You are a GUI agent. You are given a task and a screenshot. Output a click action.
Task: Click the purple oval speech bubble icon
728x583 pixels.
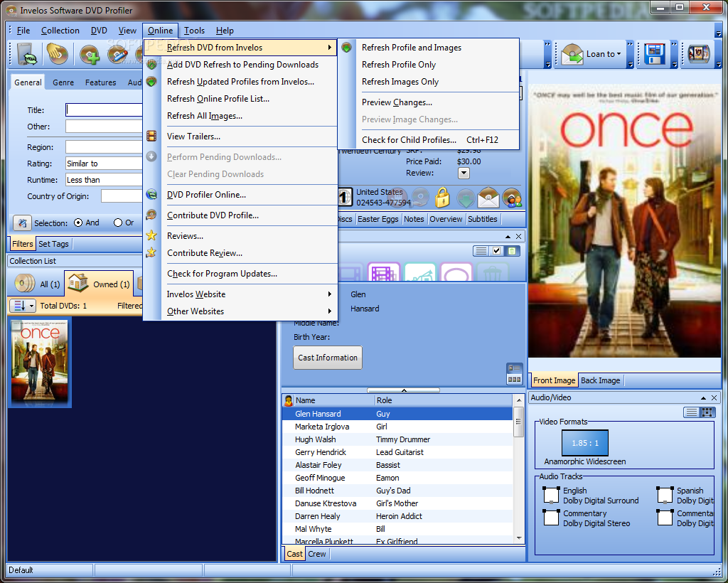tap(456, 272)
